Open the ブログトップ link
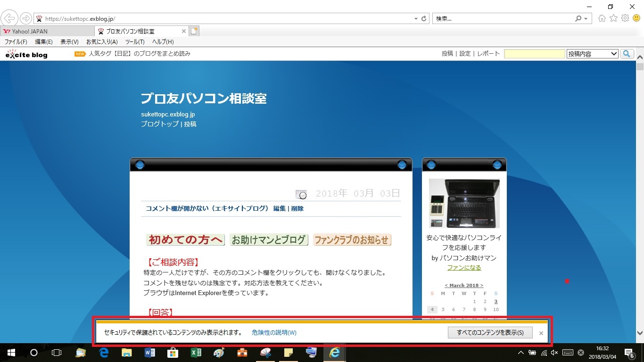Image resolution: width=644 pixels, height=362 pixels. (x=160, y=124)
